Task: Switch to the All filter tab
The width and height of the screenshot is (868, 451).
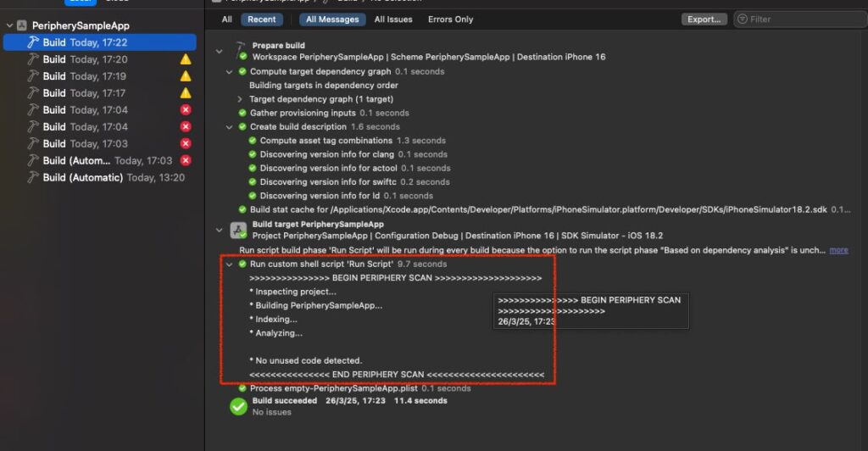Action: tap(227, 19)
